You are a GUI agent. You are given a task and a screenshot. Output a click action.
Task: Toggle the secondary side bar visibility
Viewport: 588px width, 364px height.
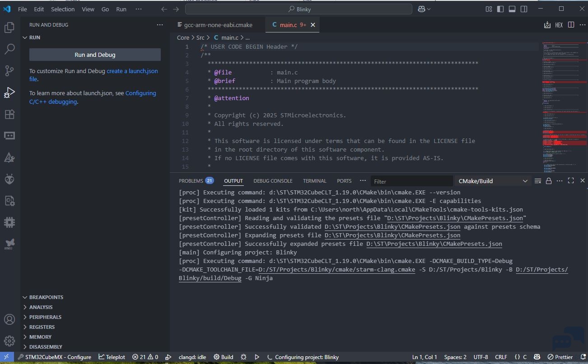coord(524,9)
